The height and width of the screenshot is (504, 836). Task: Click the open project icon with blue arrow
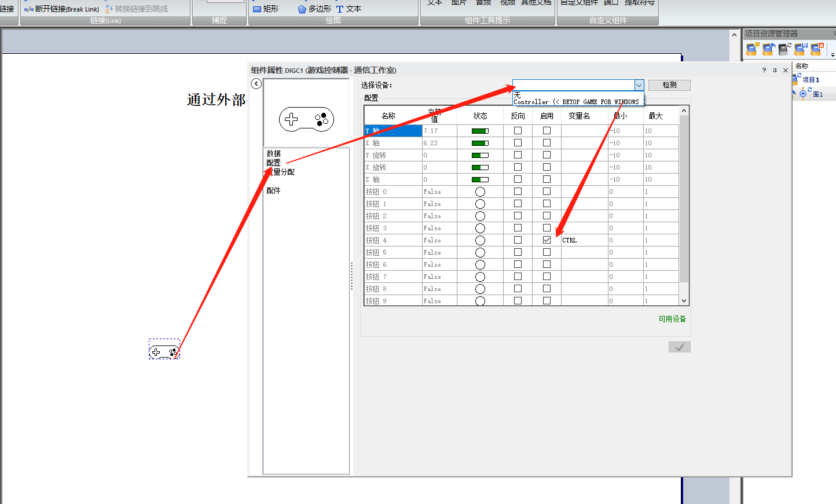[768, 49]
